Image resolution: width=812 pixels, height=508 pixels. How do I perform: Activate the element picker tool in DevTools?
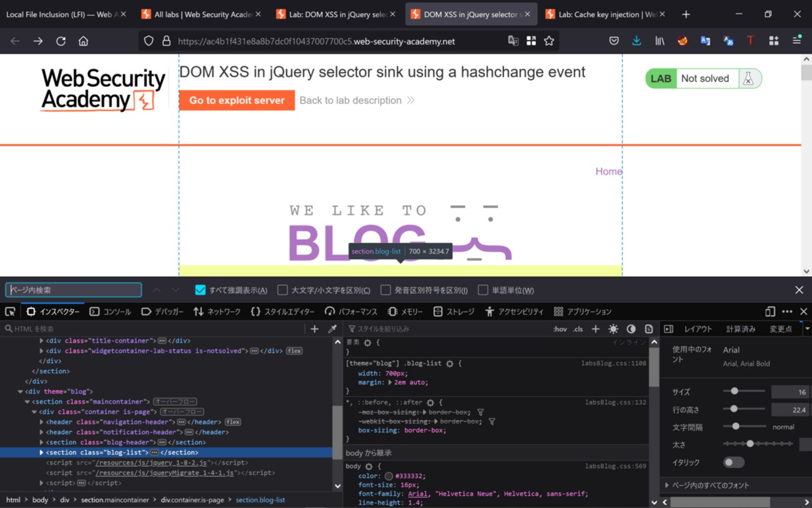(10, 311)
